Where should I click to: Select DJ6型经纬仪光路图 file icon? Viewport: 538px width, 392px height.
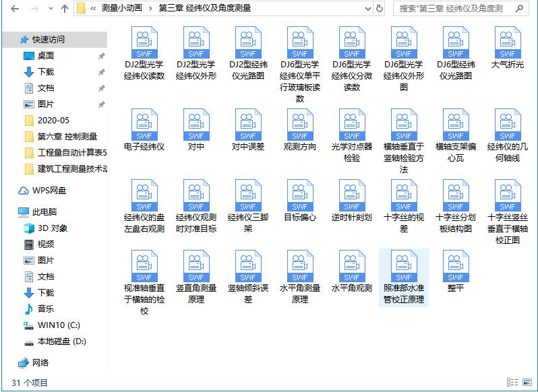pos(456,42)
